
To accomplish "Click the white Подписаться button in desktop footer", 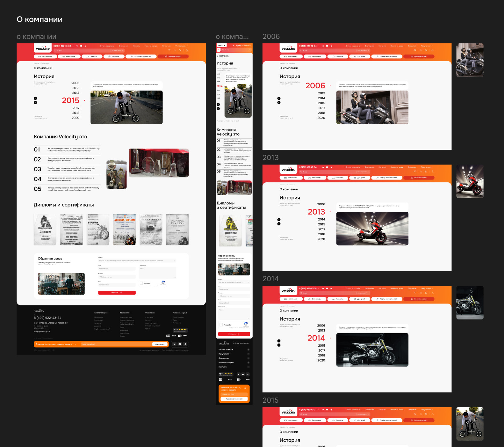I will [160, 344].
